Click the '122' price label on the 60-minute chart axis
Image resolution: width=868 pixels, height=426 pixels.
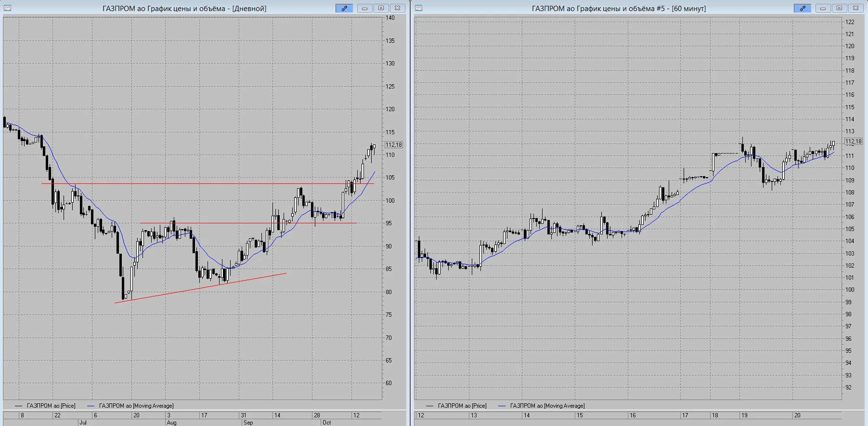pos(850,22)
